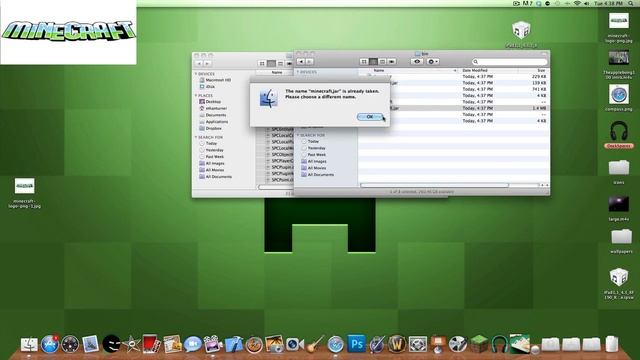Image resolution: width=640 pixels, height=360 pixels.
Task: Go back in the rear Finder window
Action: coord(199,63)
